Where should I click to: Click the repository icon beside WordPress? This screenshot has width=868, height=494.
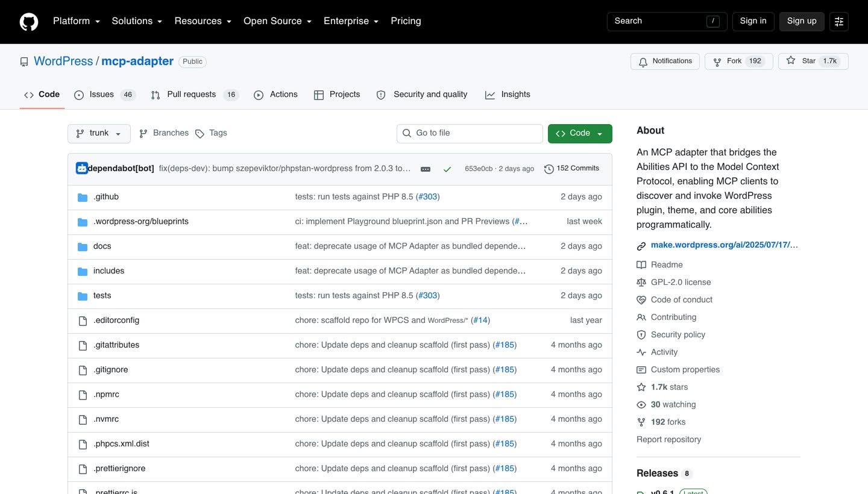[24, 62]
